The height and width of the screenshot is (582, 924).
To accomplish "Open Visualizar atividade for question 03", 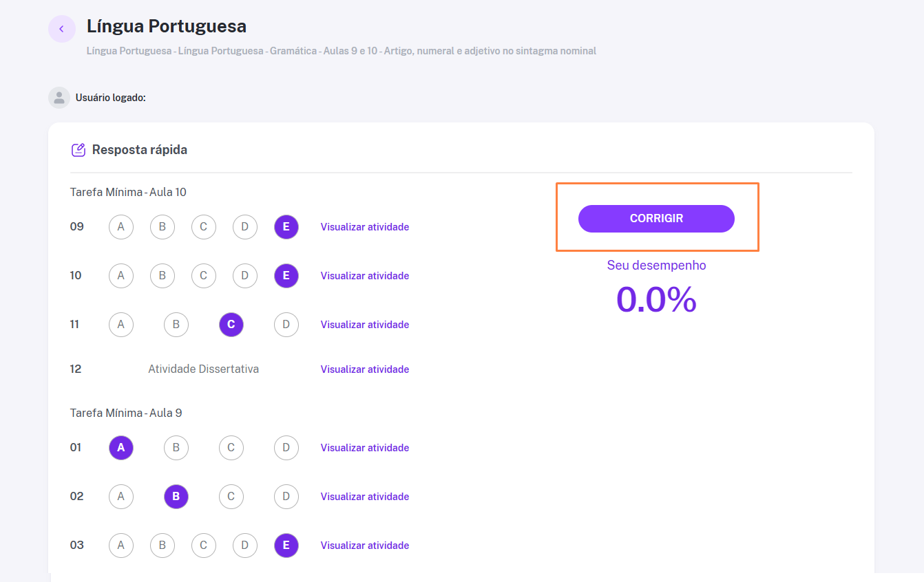I will (365, 546).
